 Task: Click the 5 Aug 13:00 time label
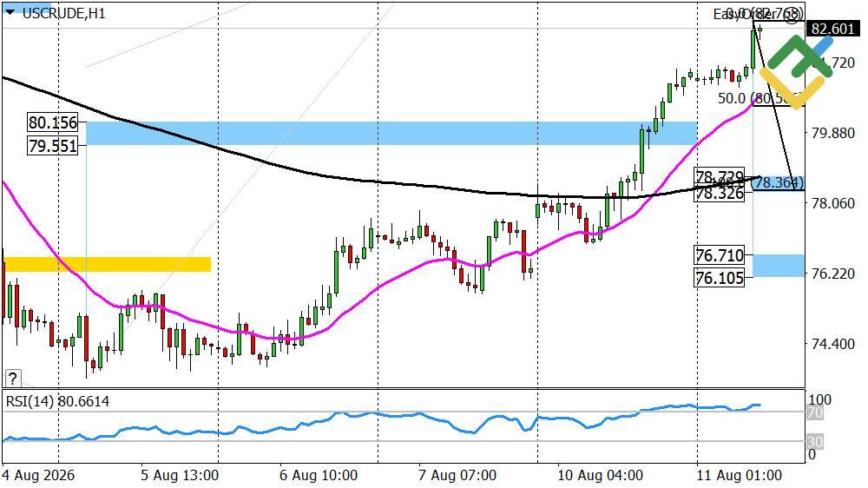pos(180,475)
